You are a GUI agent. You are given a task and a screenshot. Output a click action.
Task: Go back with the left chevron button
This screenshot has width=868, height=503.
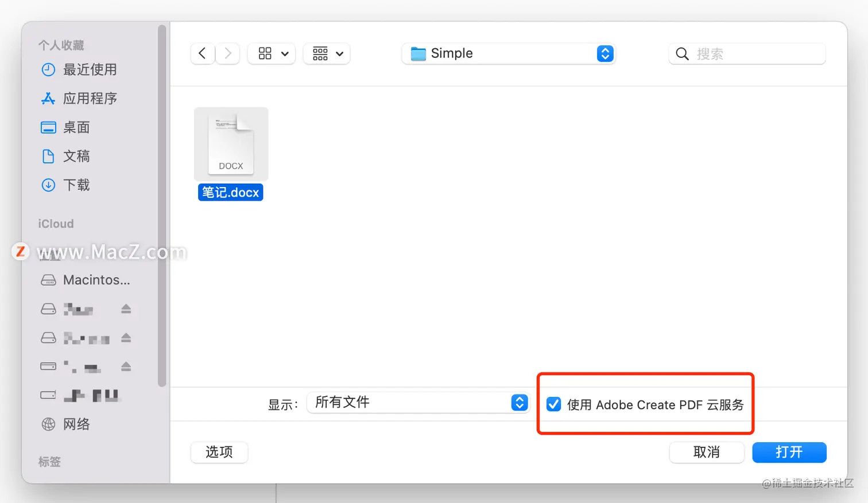click(x=203, y=53)
